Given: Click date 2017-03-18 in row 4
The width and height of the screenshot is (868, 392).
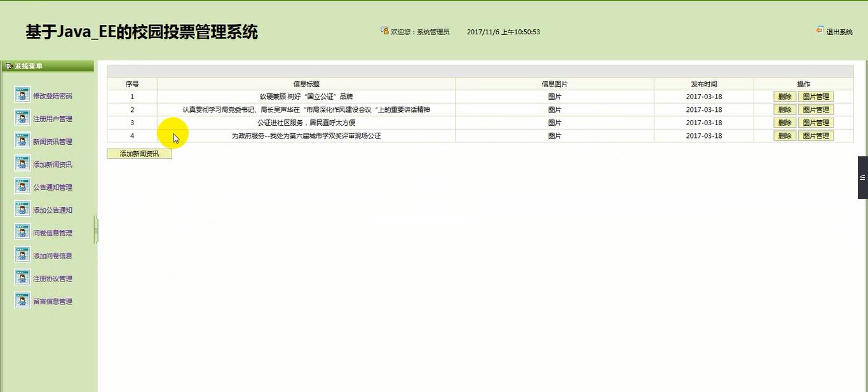Looking at the screenshot, I should tap(704, 136).
